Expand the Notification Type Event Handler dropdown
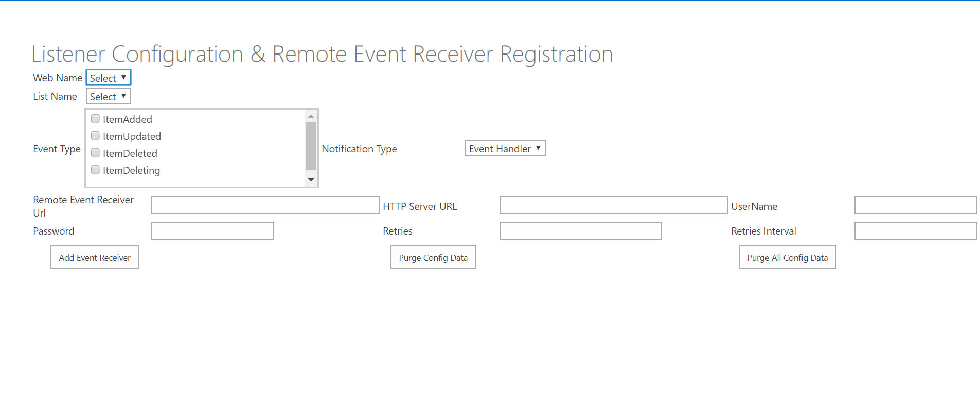This screenshot has width=980, height=413. [x=505, y=148]
